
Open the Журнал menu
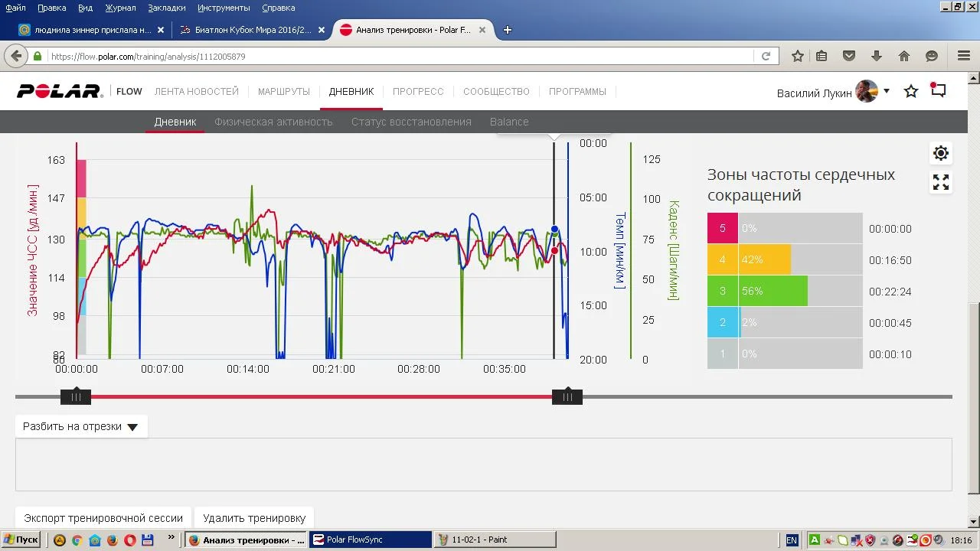[120, 8]
